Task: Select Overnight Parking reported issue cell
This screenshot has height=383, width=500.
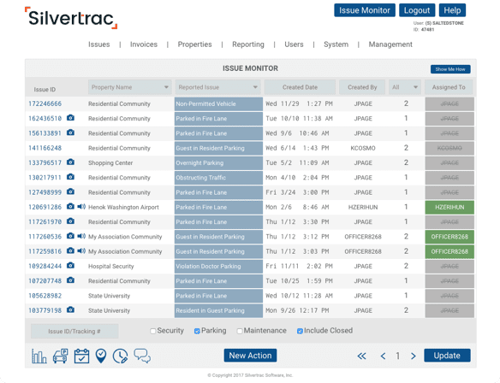Action: (x=219, y=163)
